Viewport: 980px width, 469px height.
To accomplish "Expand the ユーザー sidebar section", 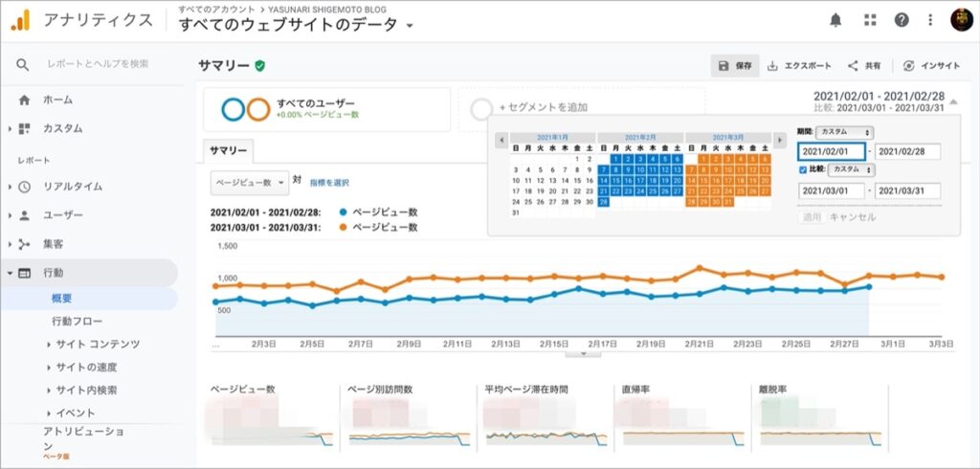I will pos(10,215).
